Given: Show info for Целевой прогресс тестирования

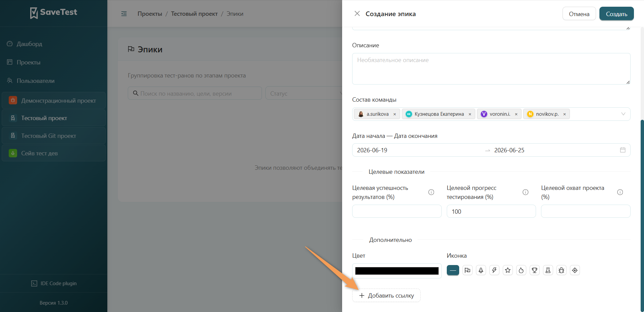Looking at the screenshot, I should coord(526,192).
